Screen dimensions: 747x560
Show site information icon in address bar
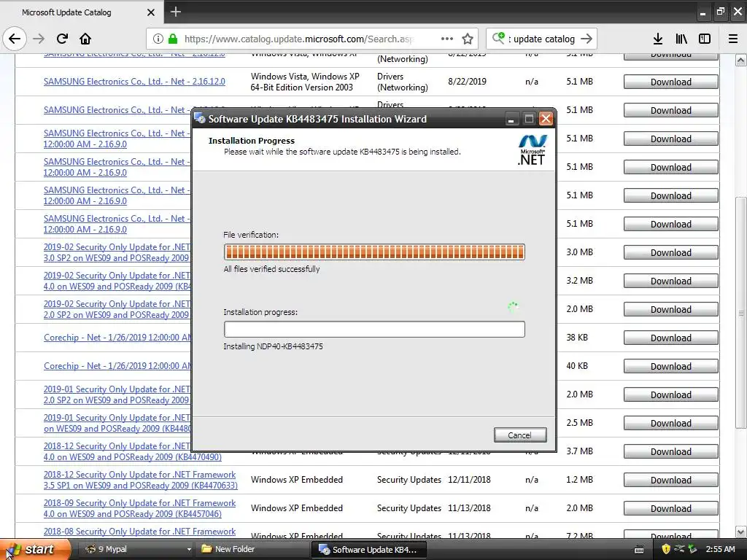click(158, 39)
